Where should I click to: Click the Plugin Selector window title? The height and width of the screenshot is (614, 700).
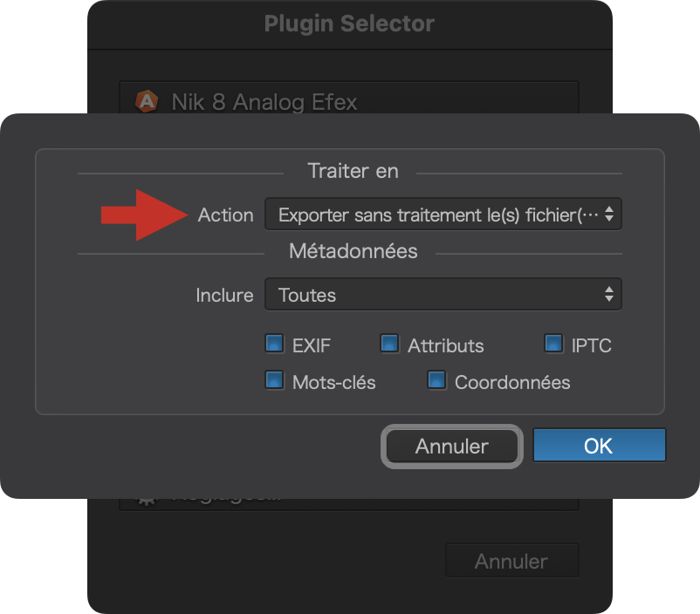click(349, 24)
